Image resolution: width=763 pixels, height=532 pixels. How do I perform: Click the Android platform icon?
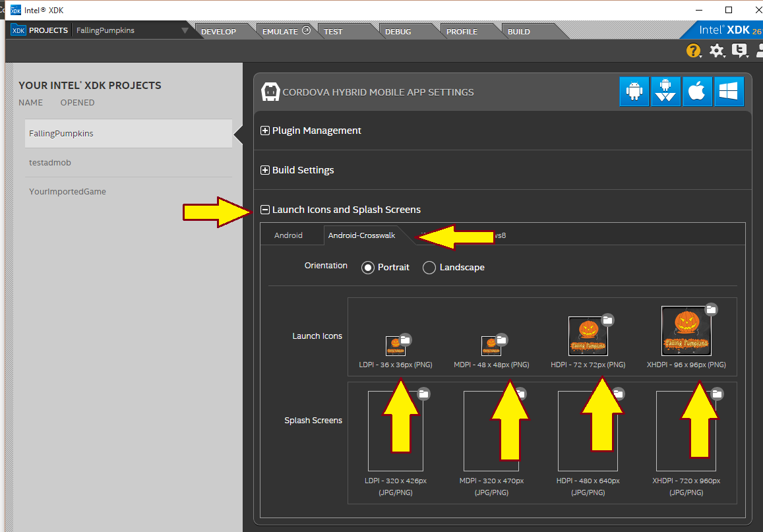tap(634, 92)
